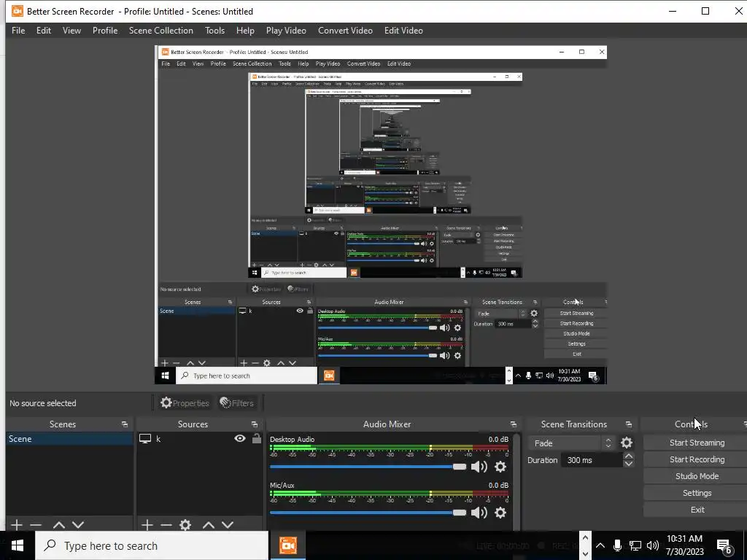Move source up in Sources panel
This screenshot has height=560, width=747.
[208, 525]
